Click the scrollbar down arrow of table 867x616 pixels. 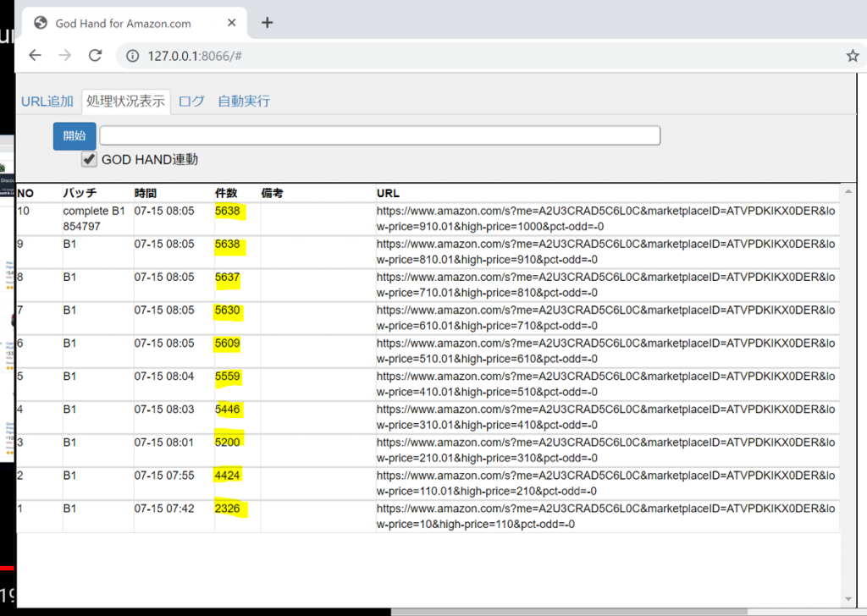pos(848,599)
